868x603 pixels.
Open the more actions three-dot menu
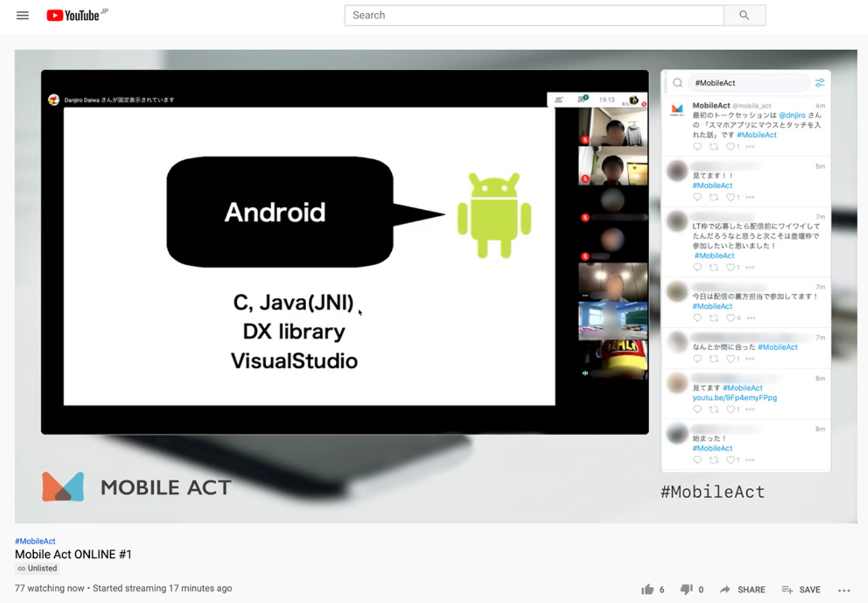point(844,590)
